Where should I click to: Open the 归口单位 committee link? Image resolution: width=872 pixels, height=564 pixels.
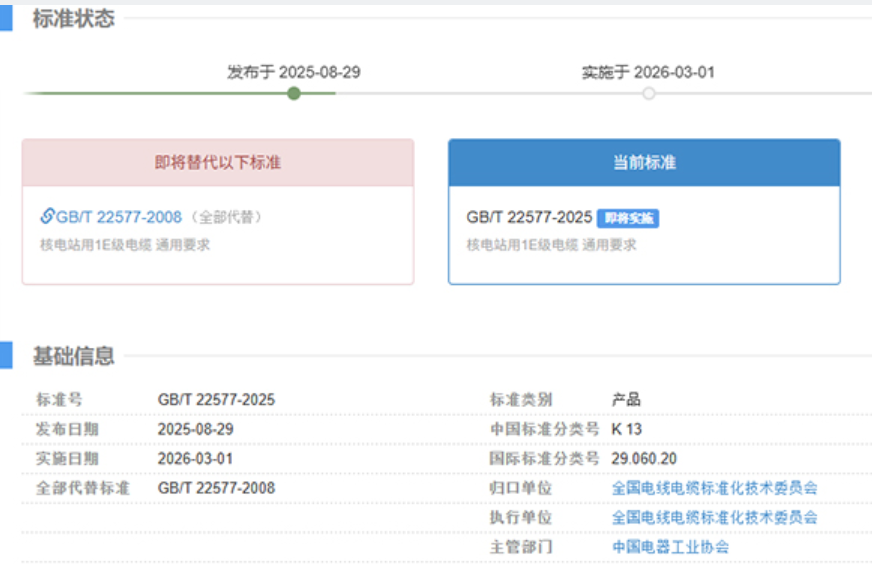714,488
